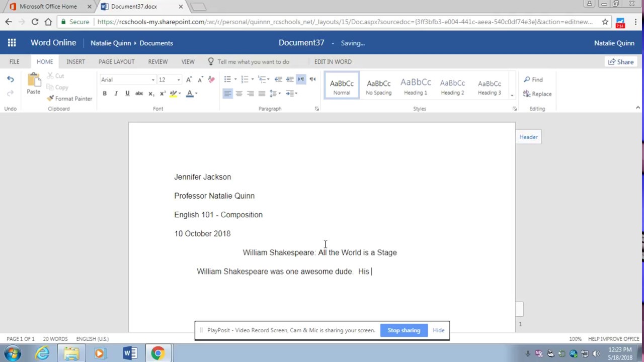Align text left
The width and height of the screenshot is (644, 362).
click(x=228, y=94)
